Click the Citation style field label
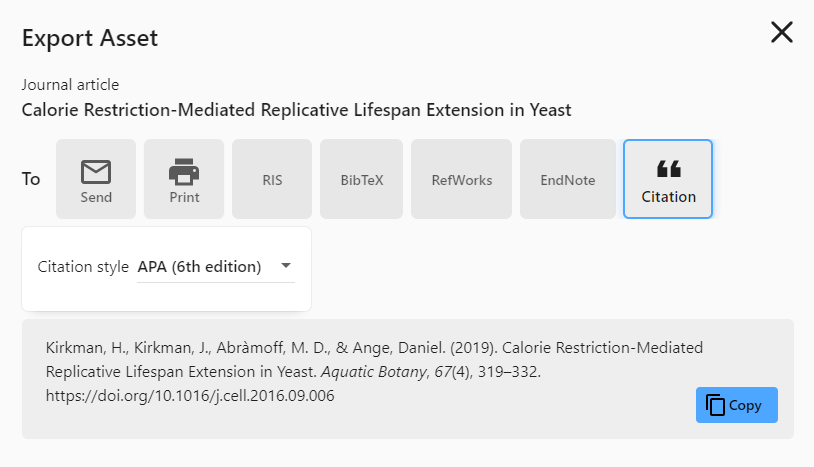The image size is (814, 467). (83, 267)
